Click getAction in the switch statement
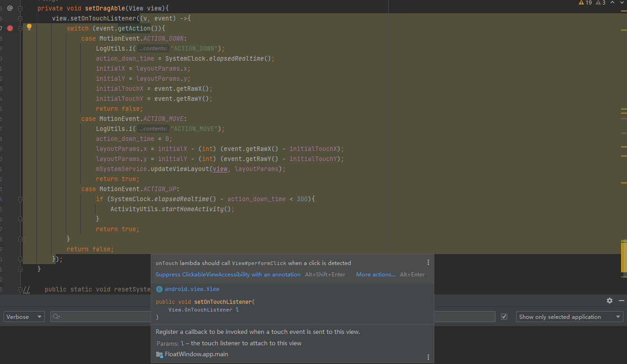 coord(134,28)
